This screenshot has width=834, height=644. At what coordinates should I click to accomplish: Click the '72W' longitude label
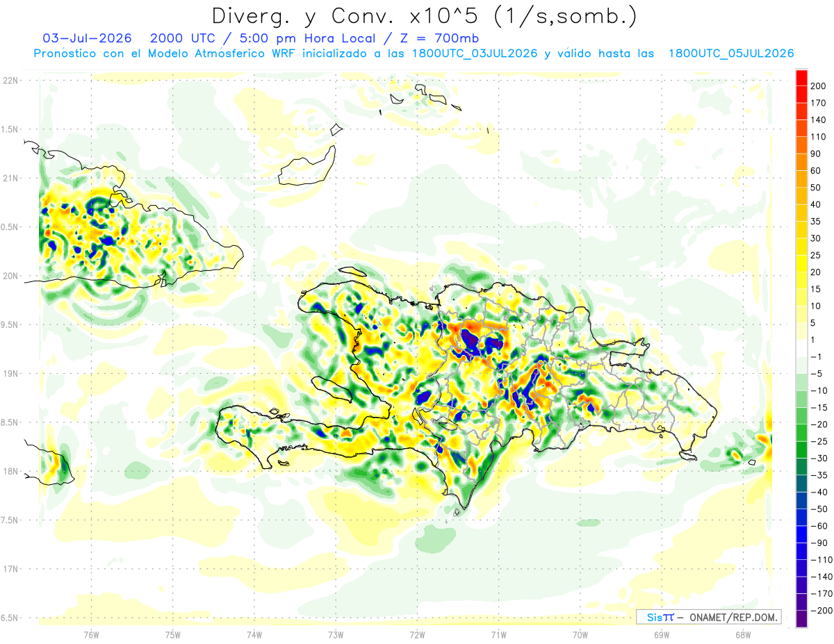pyautogui.click(x=417, y=634)
